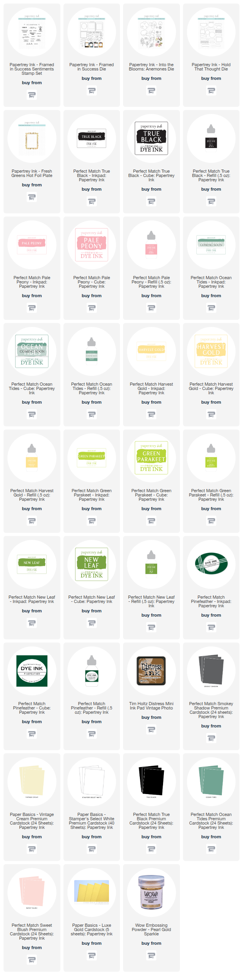Click Perfect Match New Leaf Cube title
Viewport: 243px width, 980px height.
[92, 599]
